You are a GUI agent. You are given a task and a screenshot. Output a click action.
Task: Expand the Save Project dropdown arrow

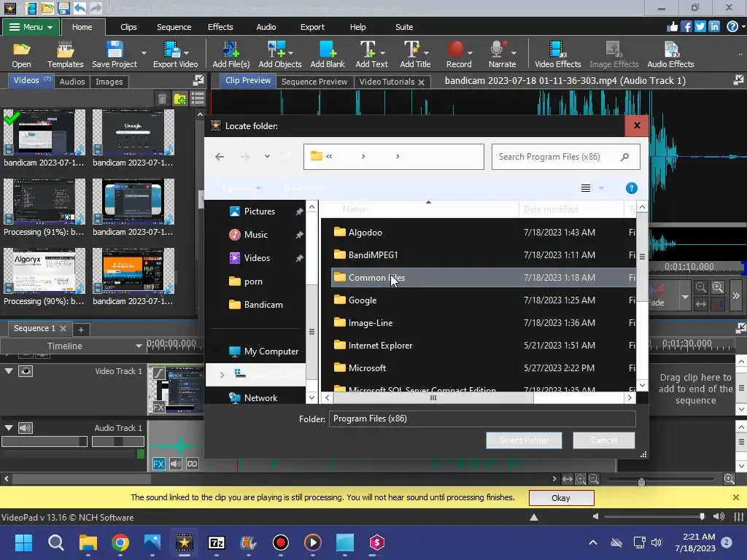coord(144,52)
